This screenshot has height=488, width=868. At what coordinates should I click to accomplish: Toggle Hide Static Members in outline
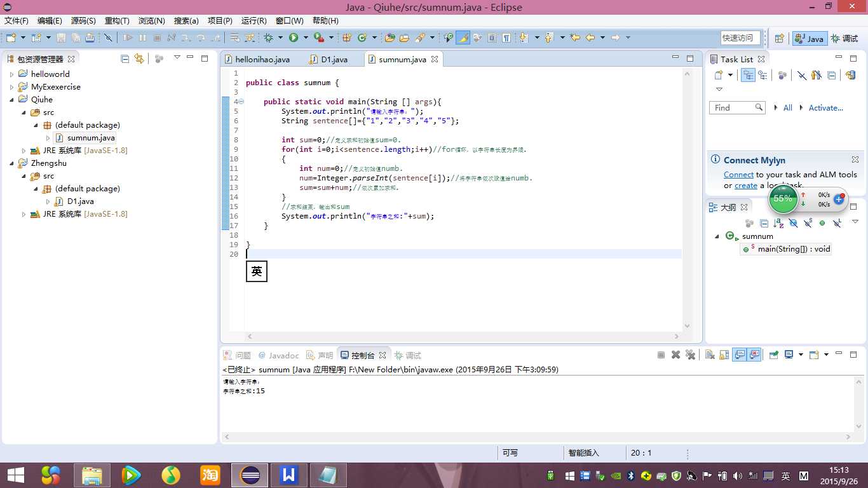[x=808, y=223]
